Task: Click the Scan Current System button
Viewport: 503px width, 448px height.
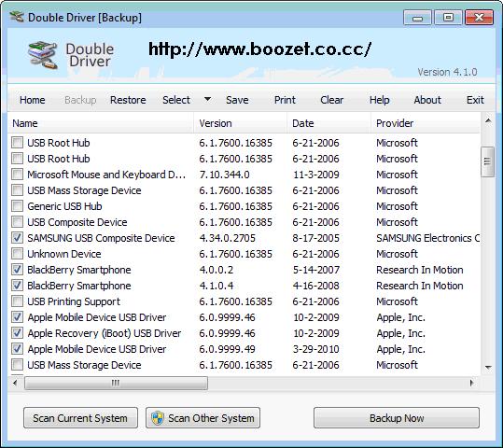Action: tap(80, 418)
